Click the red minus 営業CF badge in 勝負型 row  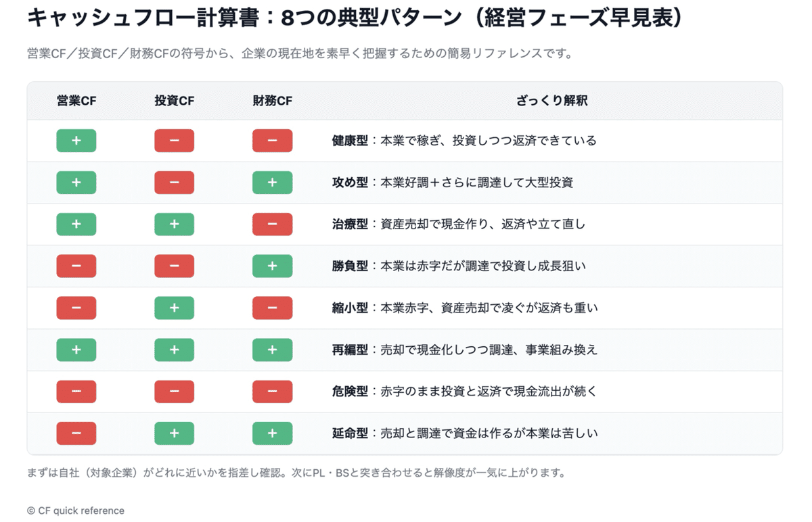(76, 266)
